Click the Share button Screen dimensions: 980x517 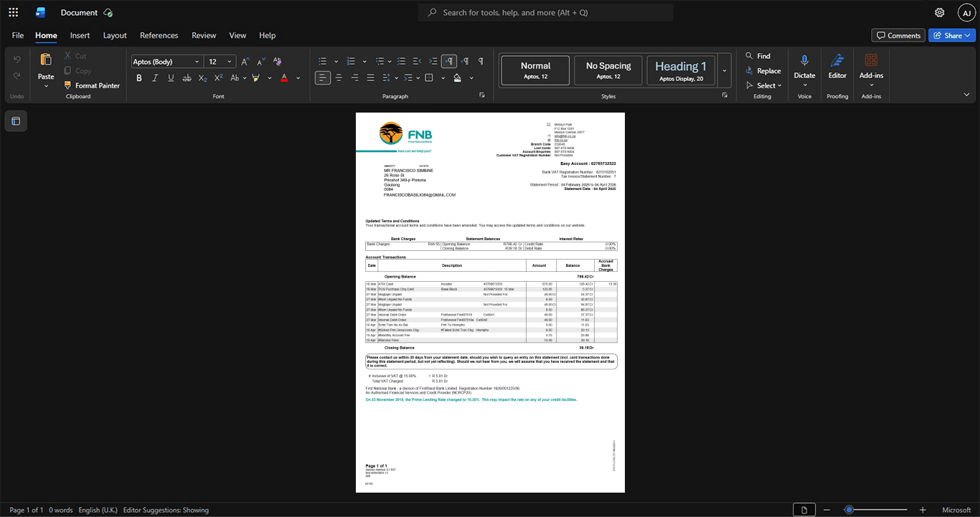[x=952, y=35]
